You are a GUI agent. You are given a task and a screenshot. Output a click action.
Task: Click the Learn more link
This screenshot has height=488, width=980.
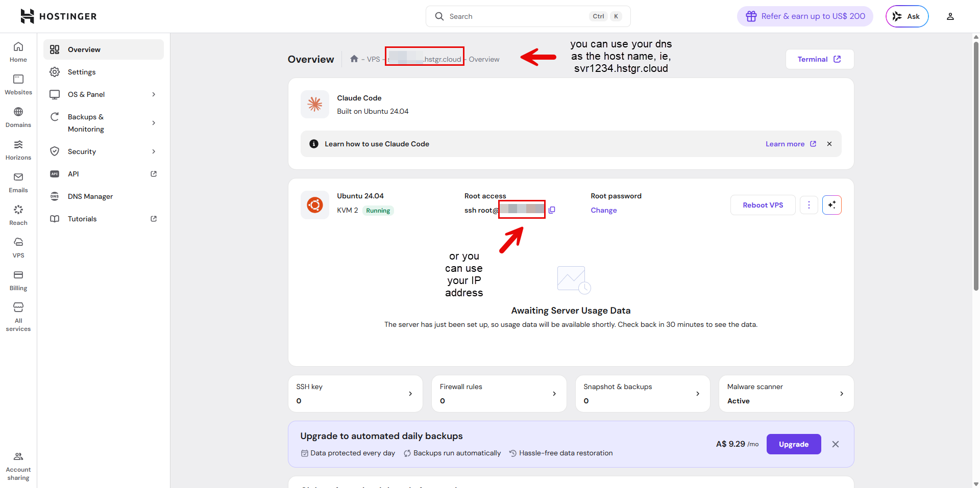pos(791,144)
